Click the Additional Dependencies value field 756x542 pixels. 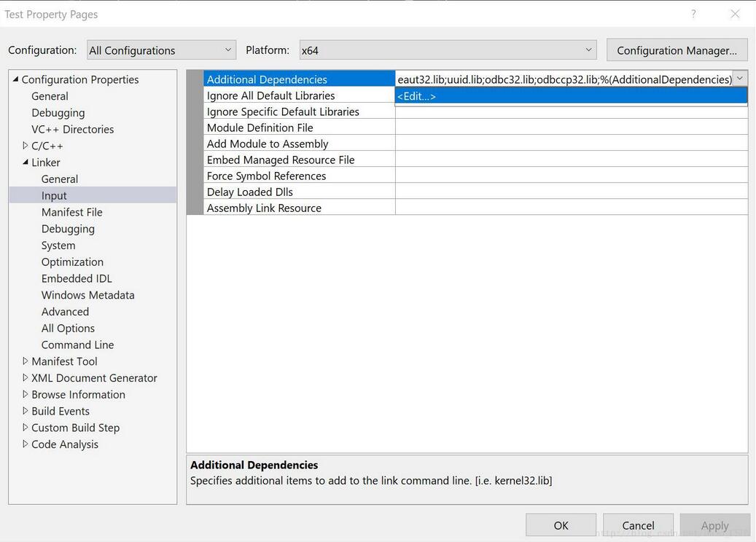(x=564, y=79)
